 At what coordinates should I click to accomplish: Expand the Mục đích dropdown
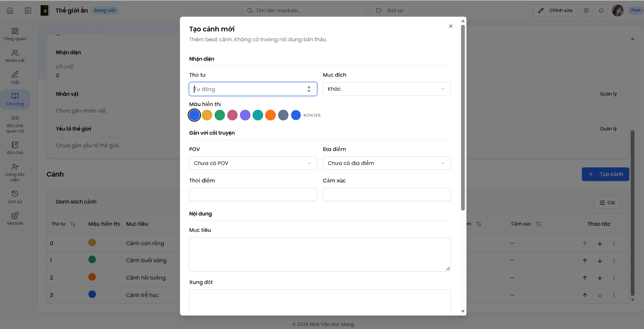(387, 89)
